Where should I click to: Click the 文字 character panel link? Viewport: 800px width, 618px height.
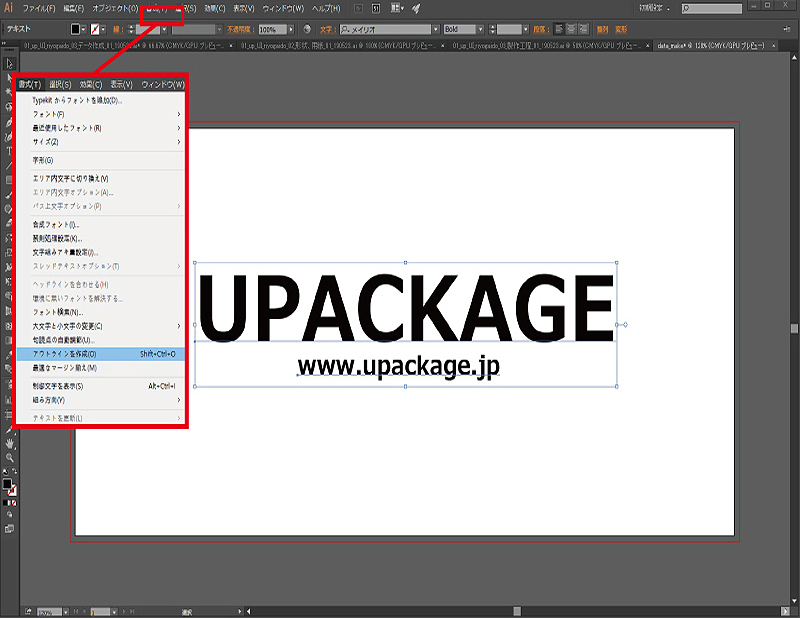[x=327, y=30]
